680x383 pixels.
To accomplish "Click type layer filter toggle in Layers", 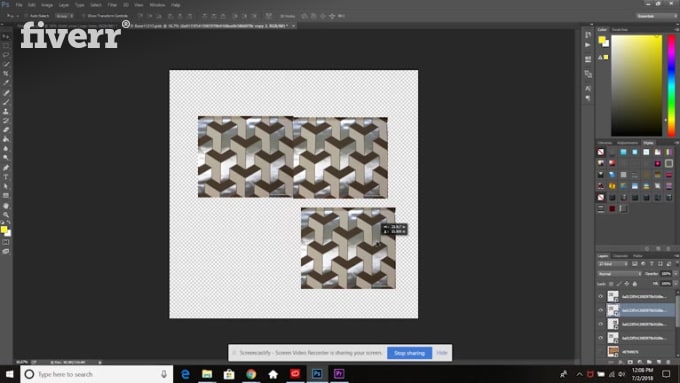I will (652, 264).
